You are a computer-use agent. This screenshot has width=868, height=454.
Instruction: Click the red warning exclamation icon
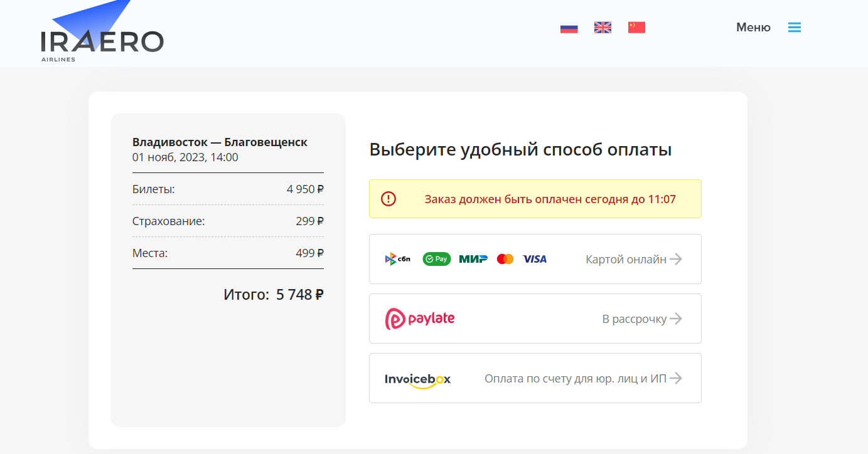(x=388, y=198)
